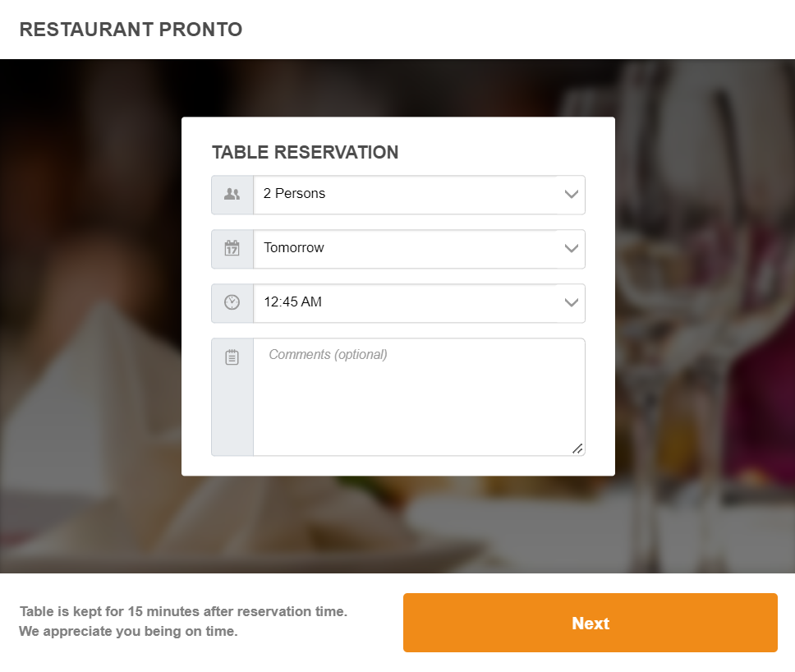
Task: Click the clock time icon
Action: (x=232, y=302)
